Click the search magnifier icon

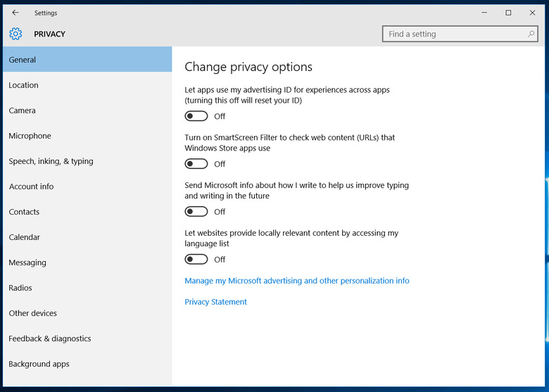[531, 34]
